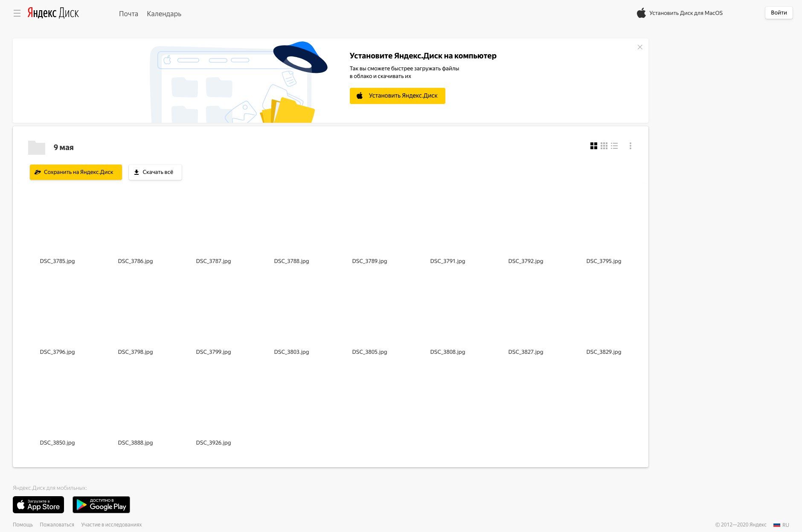This screenshot has width=802, height=532.
Task: Click the Яндекс Диск logo
Action: [53, 13]
